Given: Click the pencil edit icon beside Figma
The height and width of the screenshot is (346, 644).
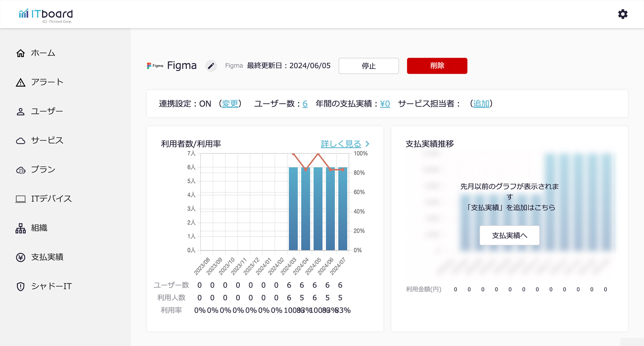Looking at the screenshot, I should click(211, 66).
